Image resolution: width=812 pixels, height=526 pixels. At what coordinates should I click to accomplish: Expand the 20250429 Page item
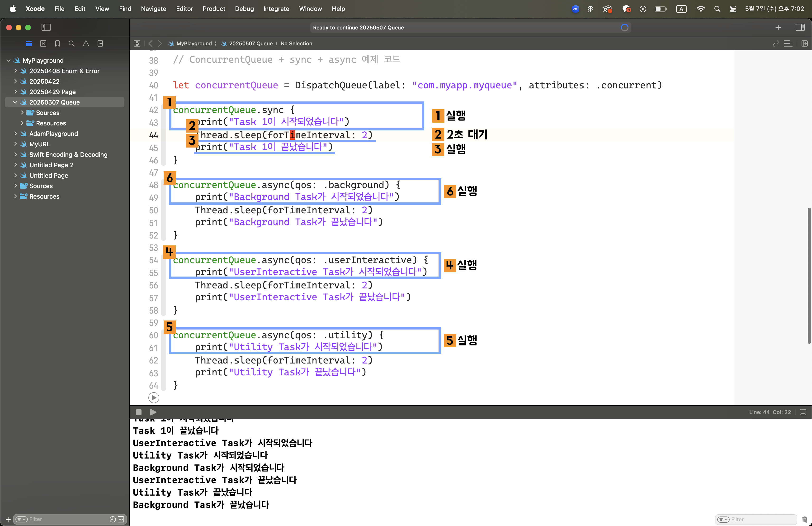[x=15, y=91]
